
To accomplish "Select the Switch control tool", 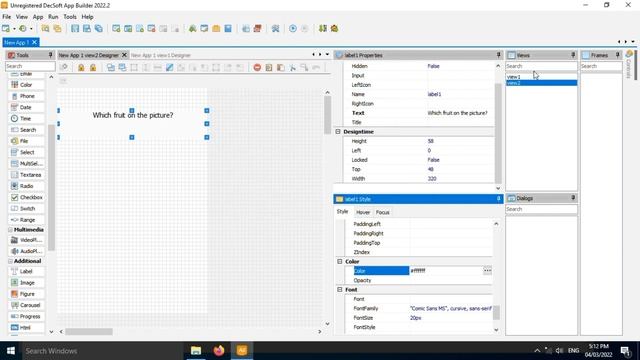I will [26, 209].
